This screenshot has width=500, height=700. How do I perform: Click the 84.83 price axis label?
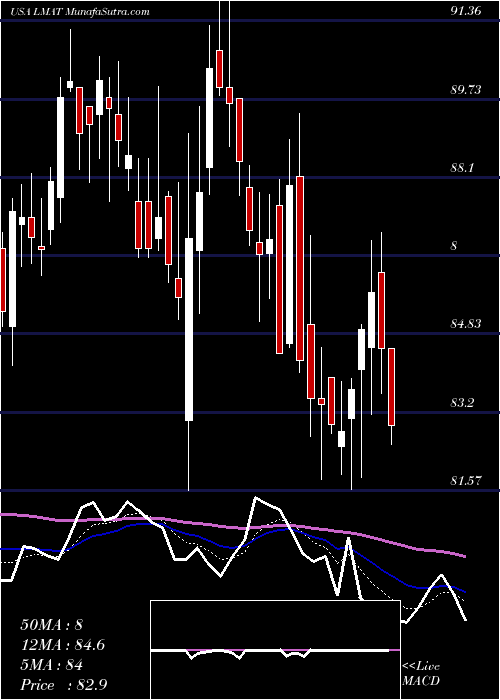[x=466, y=324]
